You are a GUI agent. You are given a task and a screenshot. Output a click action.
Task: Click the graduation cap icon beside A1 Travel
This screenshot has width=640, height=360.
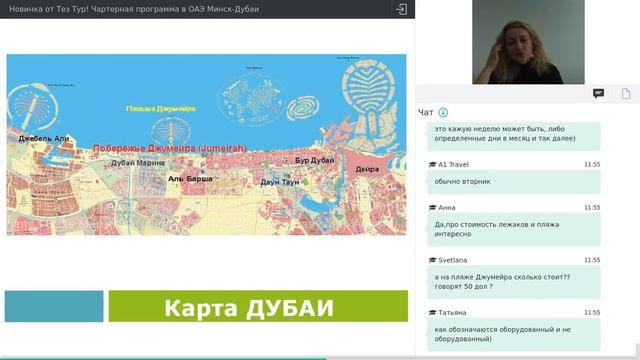click(x=432, y=164)
